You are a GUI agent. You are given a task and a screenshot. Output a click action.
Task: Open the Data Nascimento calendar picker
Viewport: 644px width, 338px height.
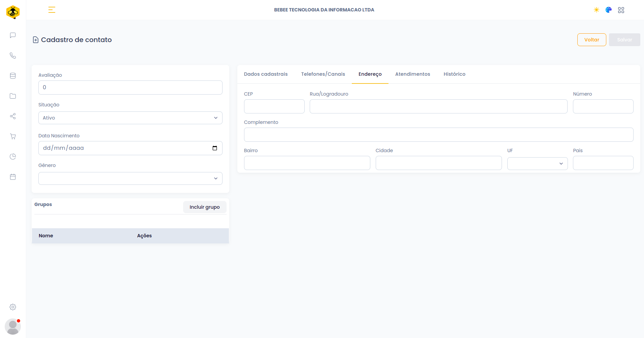point(215,148)
